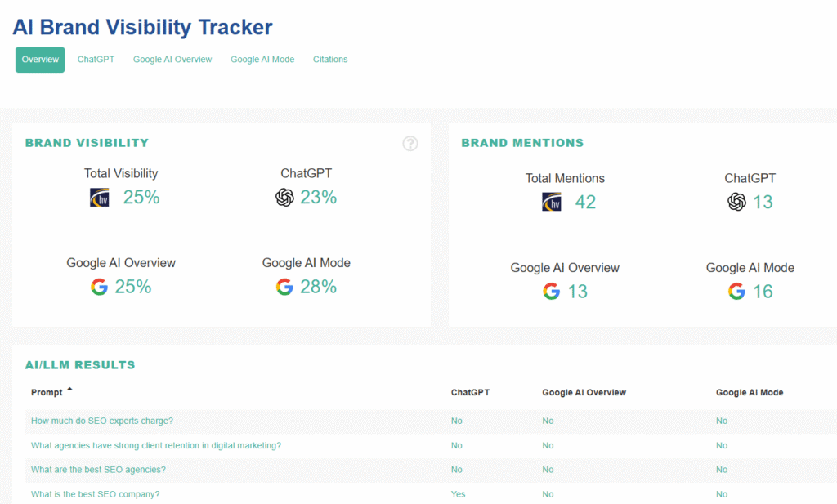Switch to the ChatGPT tab
Screen dimensions: 837x504
pyautogui.click(x=96, y=59)
